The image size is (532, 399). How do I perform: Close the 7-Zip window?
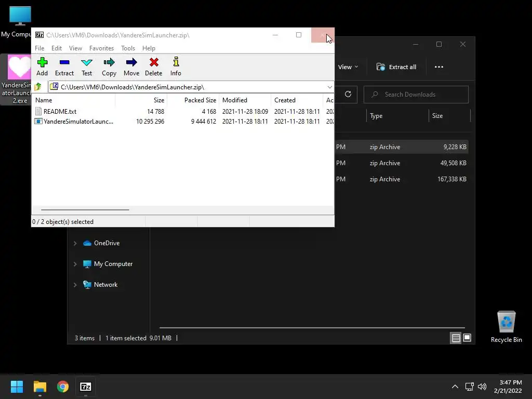[x=322, y=35]
